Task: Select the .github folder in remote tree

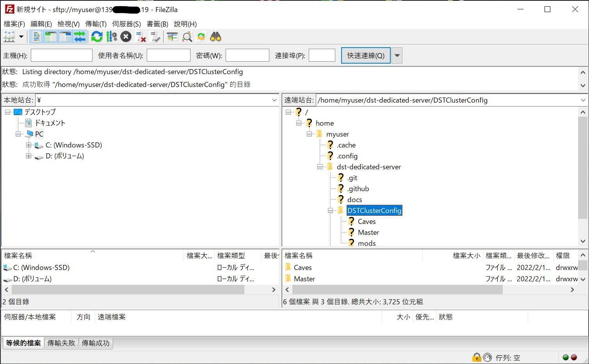Action: pyautogui.click(x=358, y=189)
